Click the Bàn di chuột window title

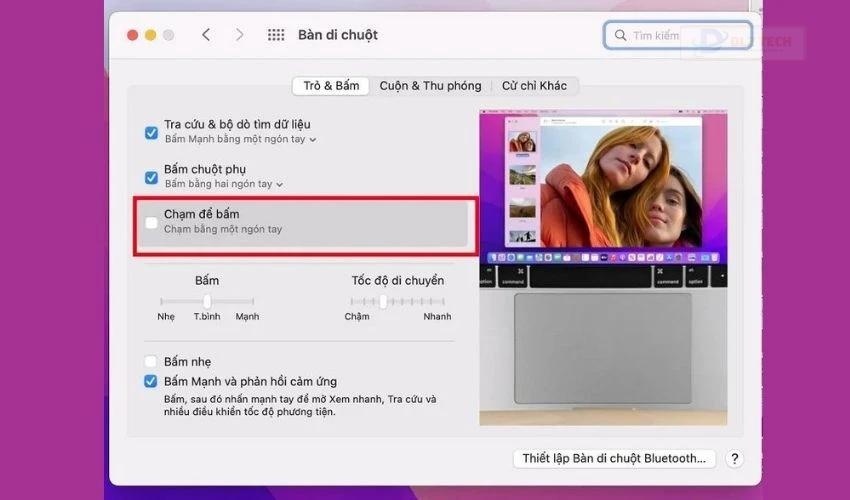pyautogui.click(x=338, y=35)
